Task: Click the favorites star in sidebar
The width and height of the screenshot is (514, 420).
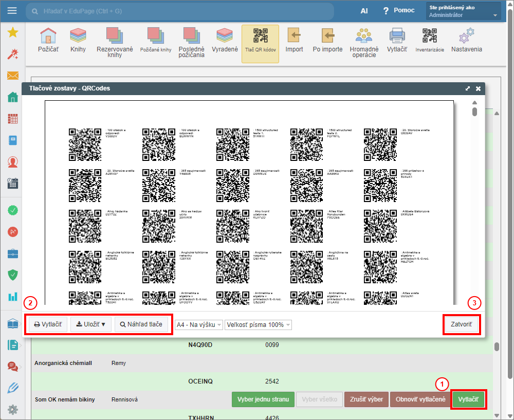Action: [13, 33]
